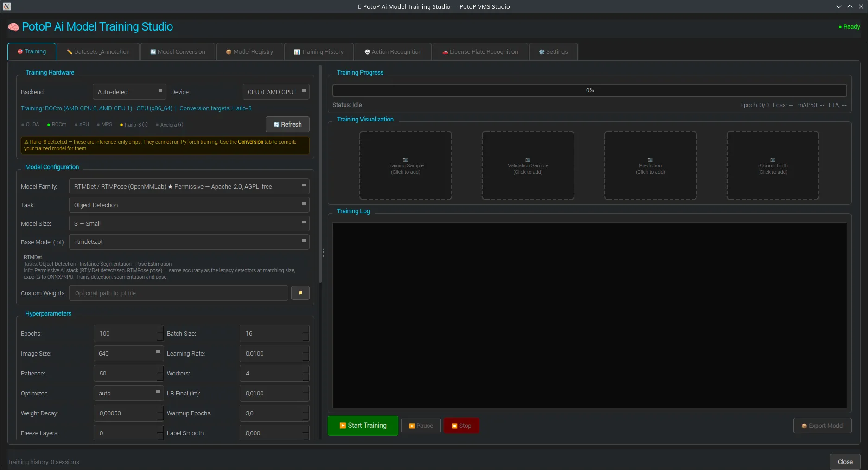Browse for custom weights folder icon

[300, 293]
